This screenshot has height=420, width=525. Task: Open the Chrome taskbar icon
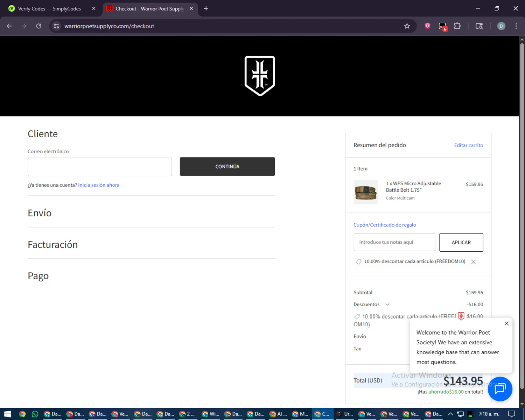coord(22,414)
